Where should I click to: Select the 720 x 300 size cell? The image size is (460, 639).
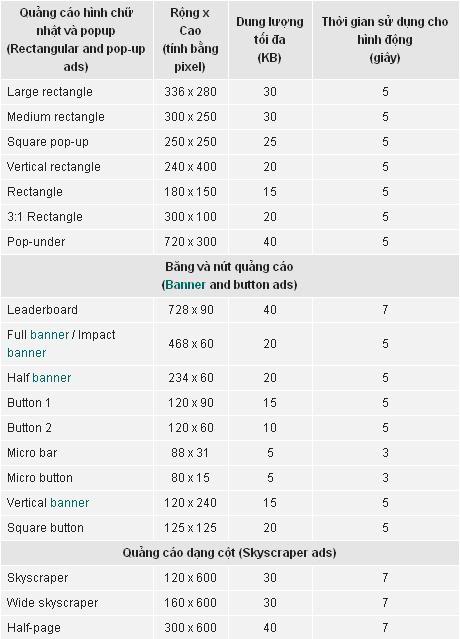190,242
